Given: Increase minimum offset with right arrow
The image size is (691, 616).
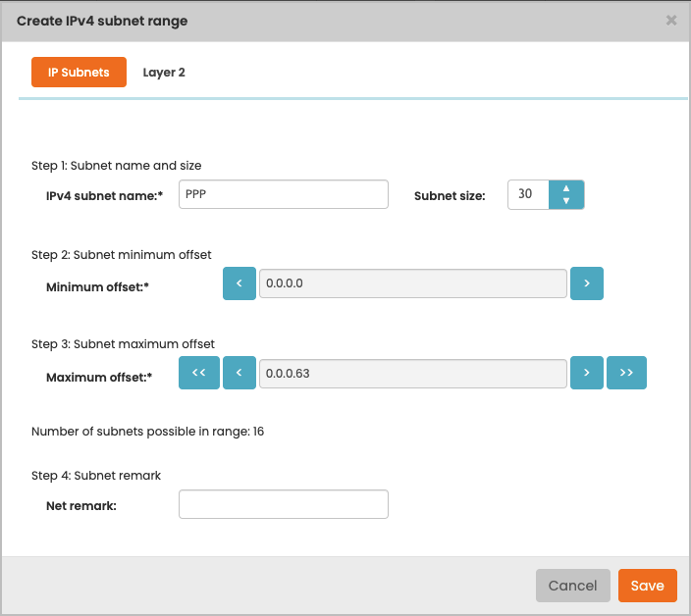Looking at the screenshot, I should (587, 283).
